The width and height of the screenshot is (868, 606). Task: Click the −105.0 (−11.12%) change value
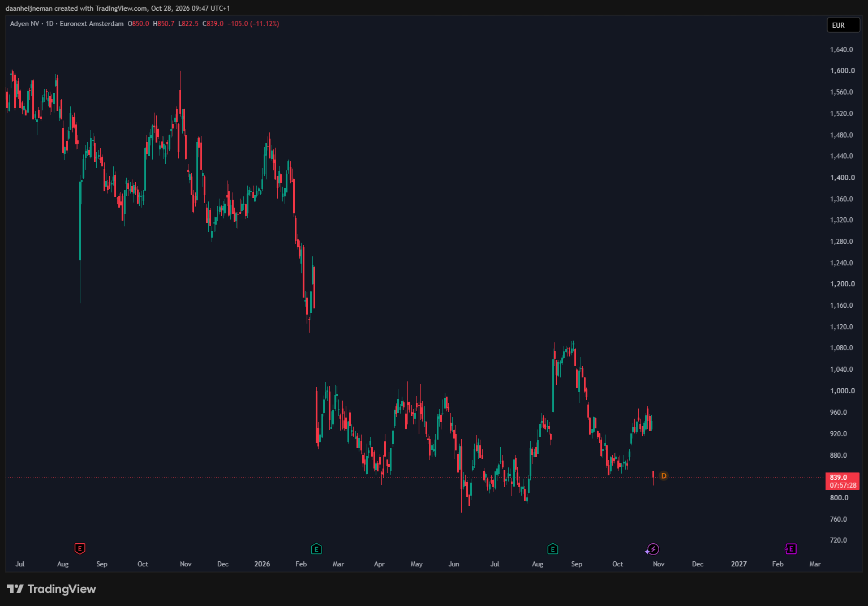(x=253, y=24)
